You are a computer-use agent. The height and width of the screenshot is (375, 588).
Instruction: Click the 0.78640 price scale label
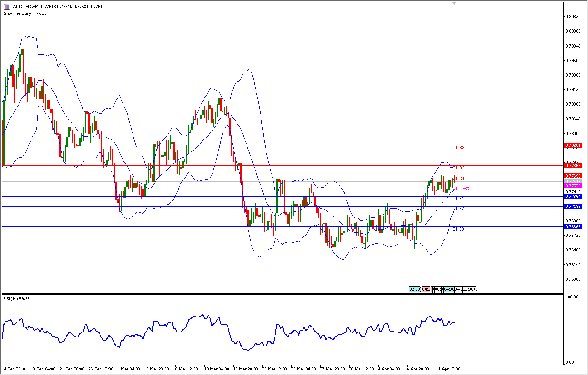[x=573, y=119]
